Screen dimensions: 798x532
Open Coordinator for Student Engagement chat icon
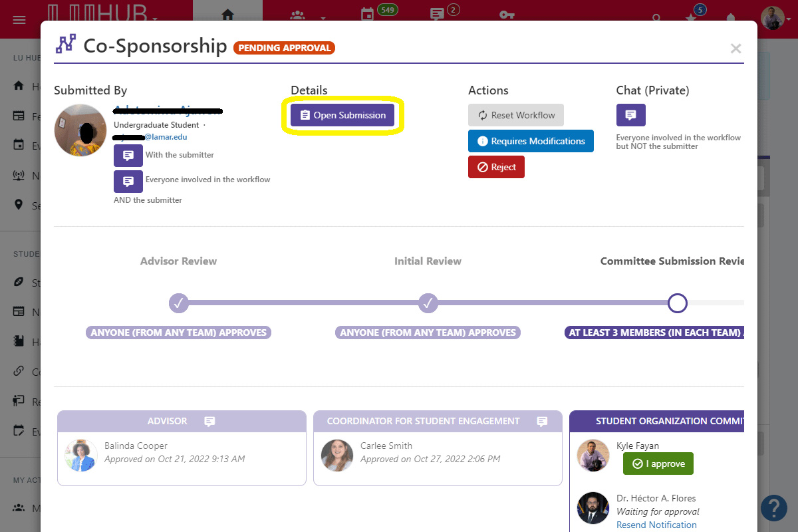point(542,422)
